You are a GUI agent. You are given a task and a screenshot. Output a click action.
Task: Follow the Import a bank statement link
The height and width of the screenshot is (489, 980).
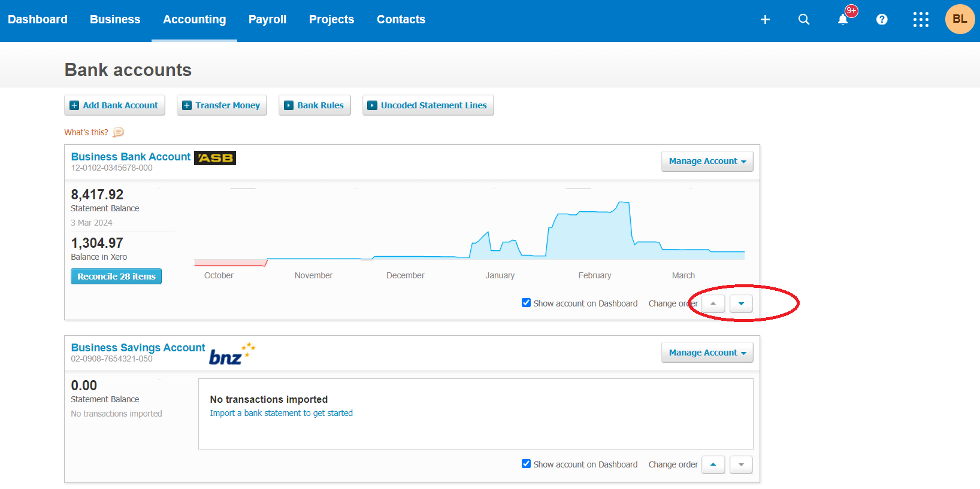click(281, 413)
